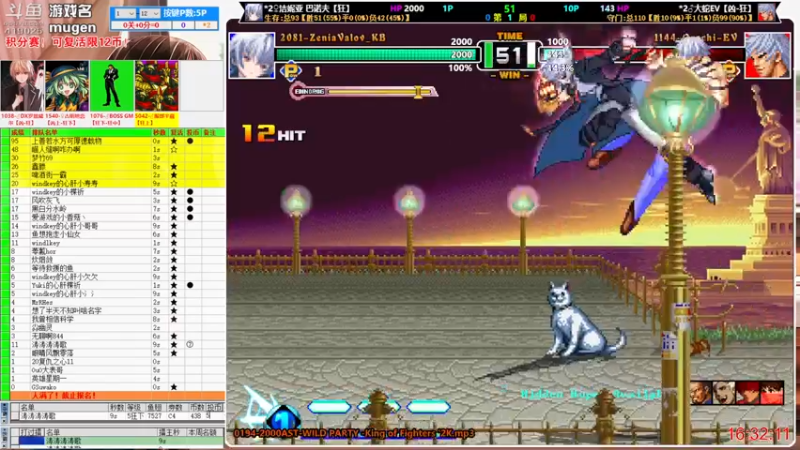This screenshot has width=800, height=450.
Task: Click the 鱼翅 column header
Action: point(155,407)
